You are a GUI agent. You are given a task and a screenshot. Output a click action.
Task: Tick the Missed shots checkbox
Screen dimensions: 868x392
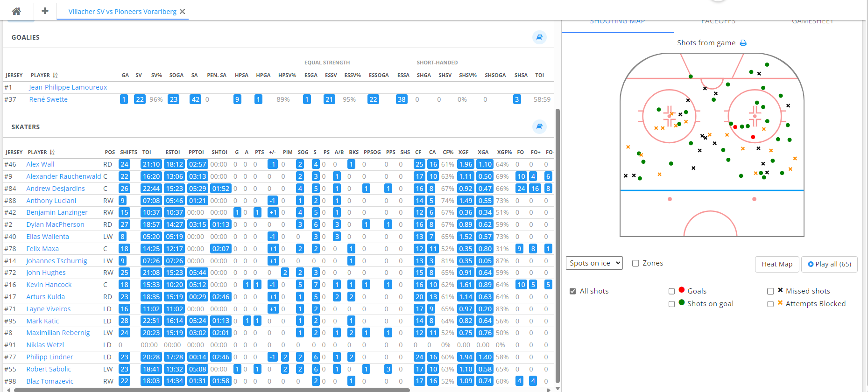coord(770,291)
